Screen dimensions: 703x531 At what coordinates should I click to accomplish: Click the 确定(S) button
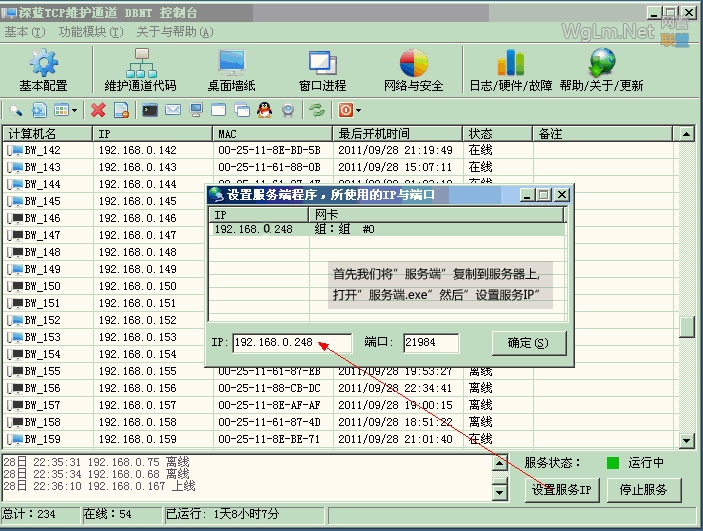[529, 343]
